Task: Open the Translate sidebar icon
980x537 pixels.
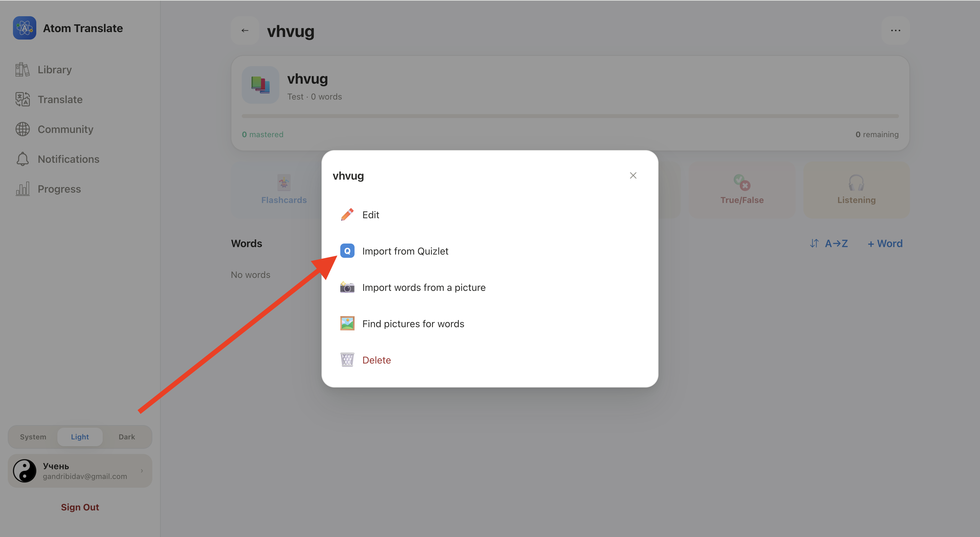Action: pos(22,99)
